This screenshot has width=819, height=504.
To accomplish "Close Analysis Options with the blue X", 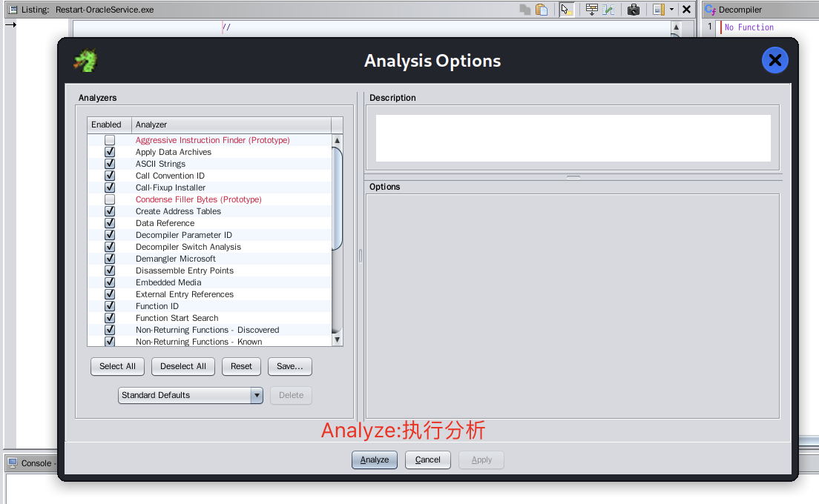I will (x=774, y=61).
